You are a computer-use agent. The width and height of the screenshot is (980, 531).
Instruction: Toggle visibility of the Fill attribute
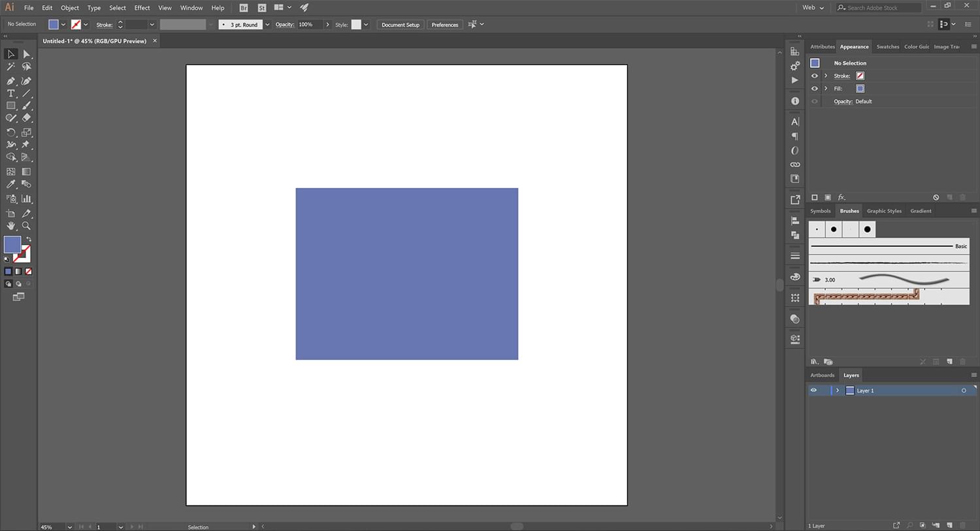click(815, 89)
